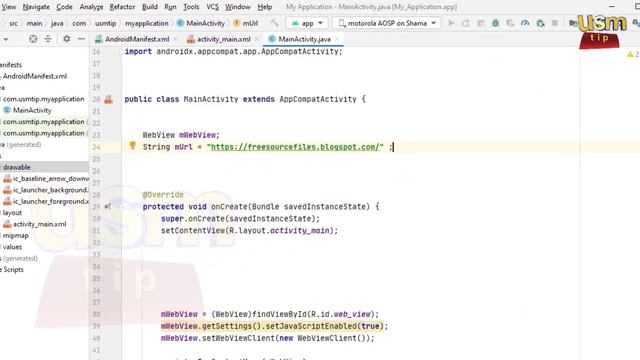Select AndroidManifest.xml in the project tree
Image resolution: width=640 pixels, height=360 pixels.
(35, 76)
